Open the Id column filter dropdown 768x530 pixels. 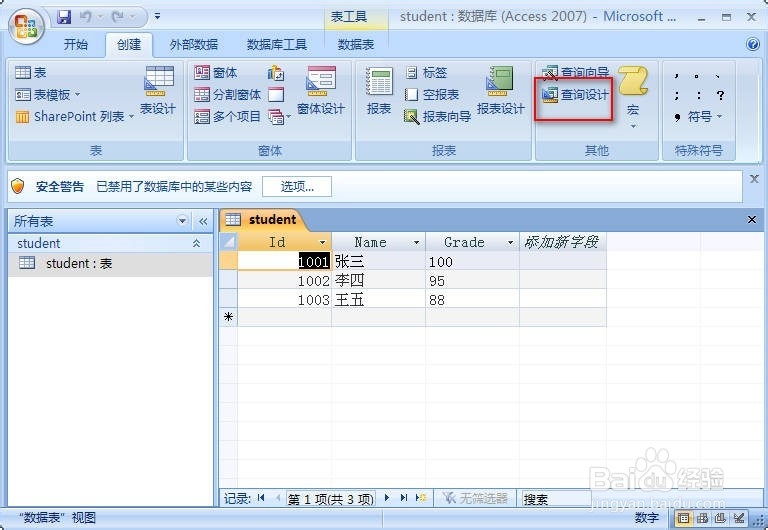pyautogui.click(x=322, y=242)
